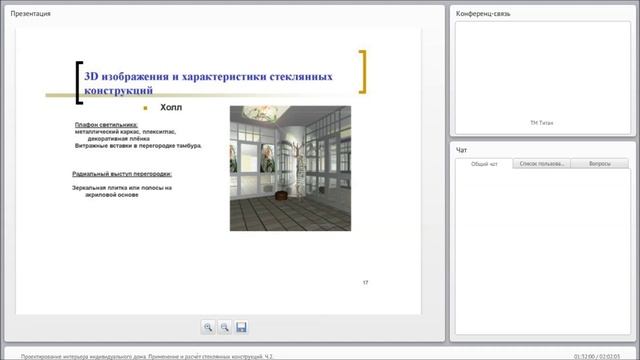
Task: Click inside the chat message area
Action: tap(542, 251)
